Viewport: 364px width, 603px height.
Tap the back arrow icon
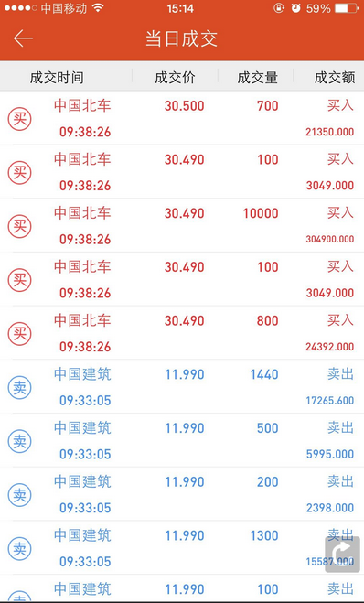[23, 38]
